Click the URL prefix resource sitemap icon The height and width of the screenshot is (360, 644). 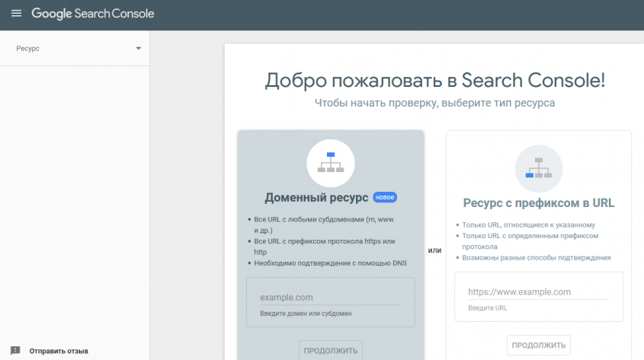539,168
